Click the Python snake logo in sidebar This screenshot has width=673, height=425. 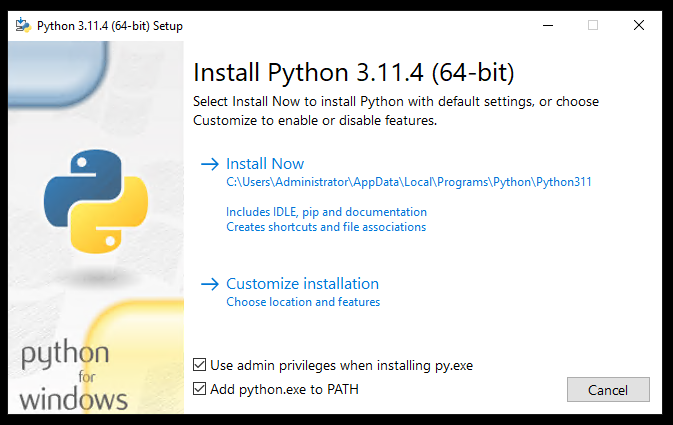[89, 200]
